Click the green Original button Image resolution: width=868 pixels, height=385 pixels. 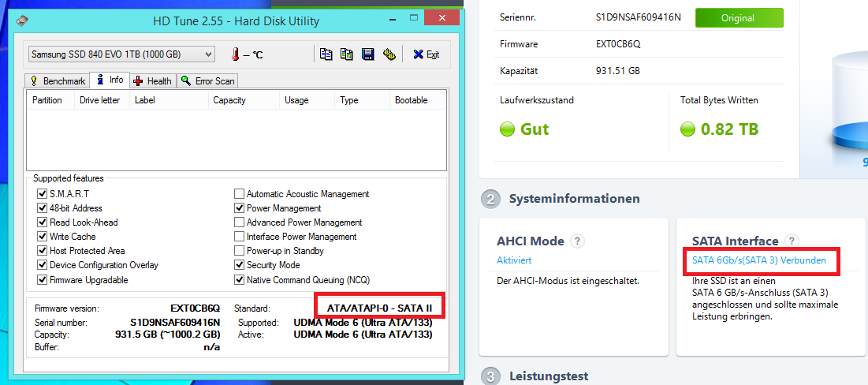click(739, 17)
